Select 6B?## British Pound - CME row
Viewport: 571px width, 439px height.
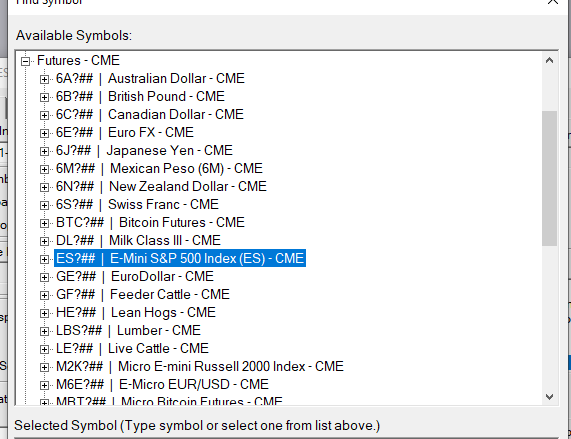pyautogui.click(x=140, y=96)
